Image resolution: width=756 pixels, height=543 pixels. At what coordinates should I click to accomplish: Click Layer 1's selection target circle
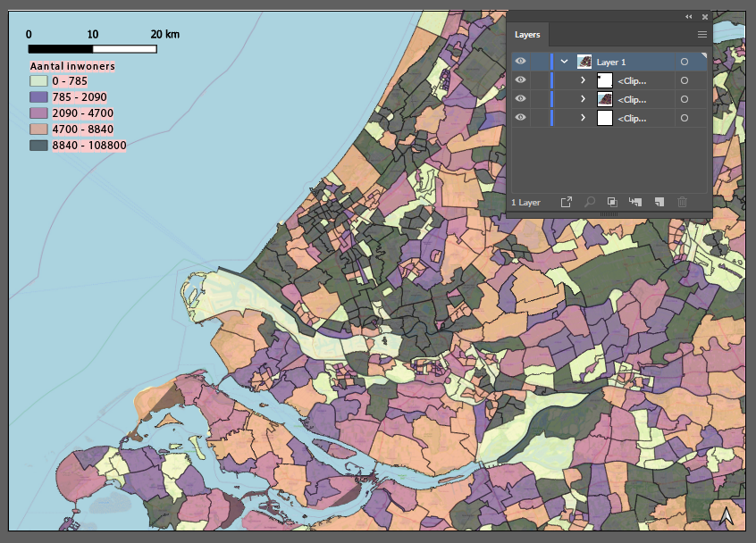(685, 62)
